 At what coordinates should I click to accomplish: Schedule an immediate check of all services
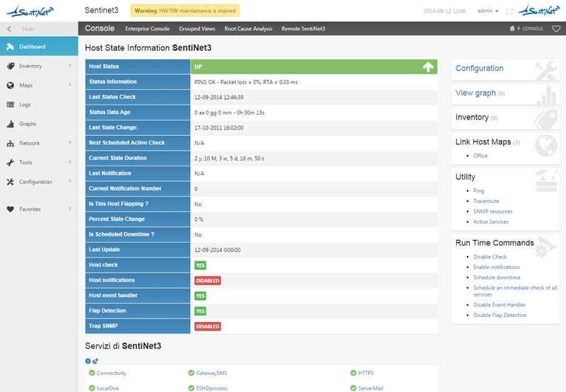point(515,291)
